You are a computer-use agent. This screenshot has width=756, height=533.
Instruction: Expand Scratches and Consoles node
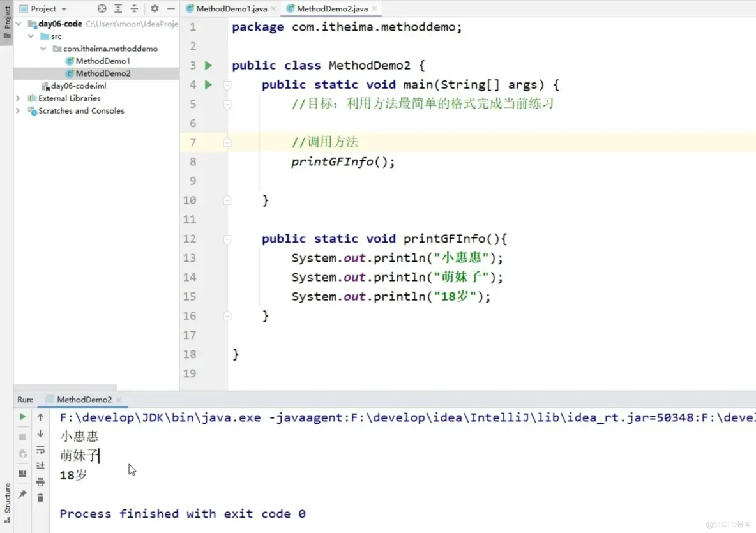coord(19,110)
